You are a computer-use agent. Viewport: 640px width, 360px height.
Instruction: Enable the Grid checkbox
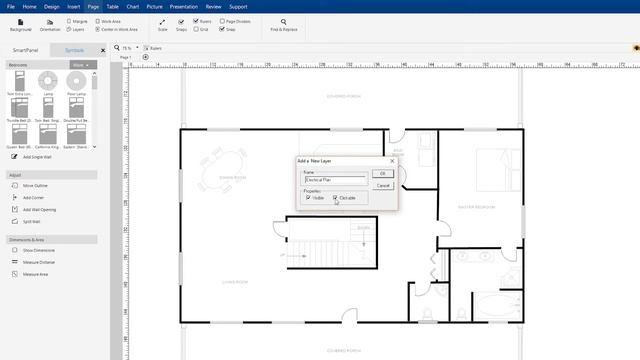coord(196,29)
